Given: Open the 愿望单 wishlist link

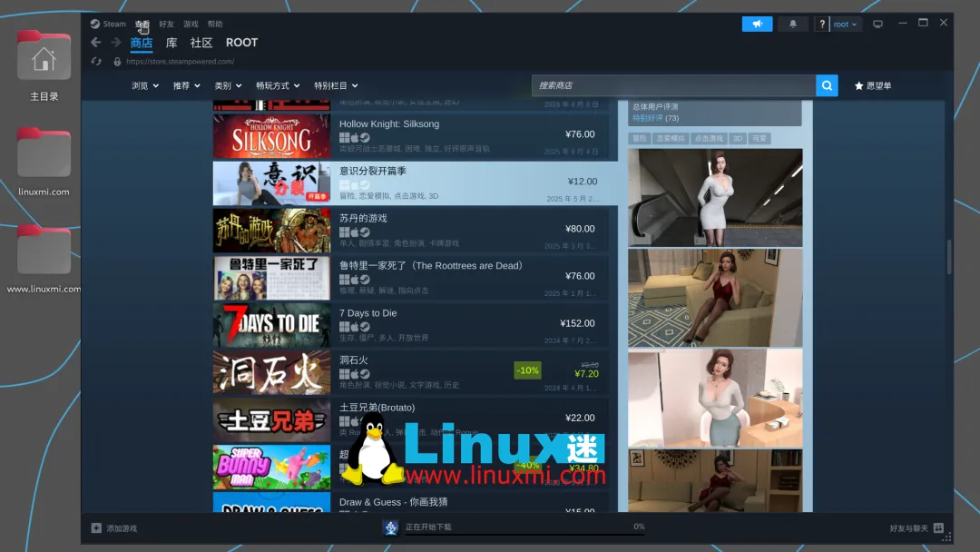Looking at the screenshot, I should click(x=878, y=85).
